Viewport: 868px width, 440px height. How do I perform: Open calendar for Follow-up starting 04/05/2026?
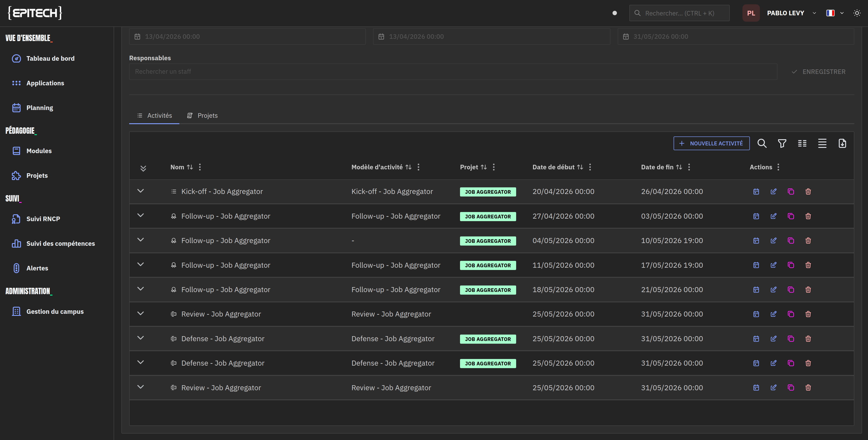pyautogui.click(x=756, y=241)
